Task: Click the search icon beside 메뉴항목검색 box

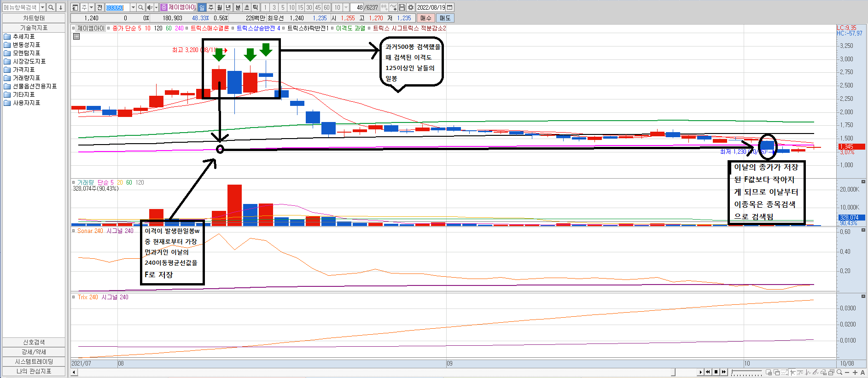Action: tap(51, 7)
